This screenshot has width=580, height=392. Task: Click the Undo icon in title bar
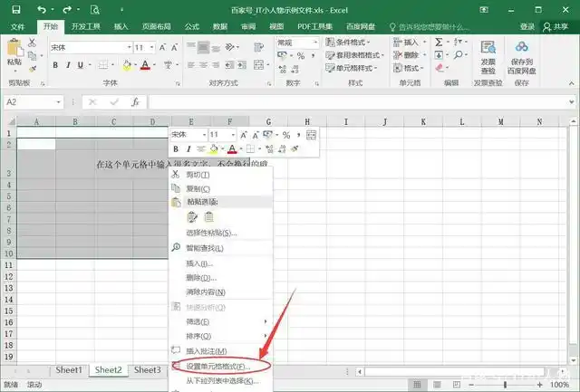click(x=43, y=9)
